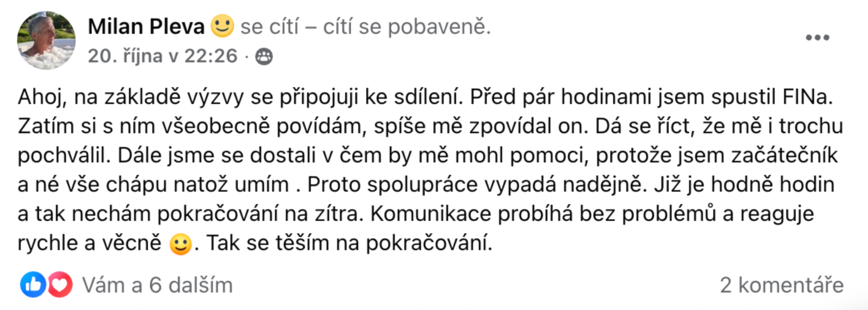Click the author name Milan Pleva
Viewport: 868px width, 310px height.
click(146, 27)
